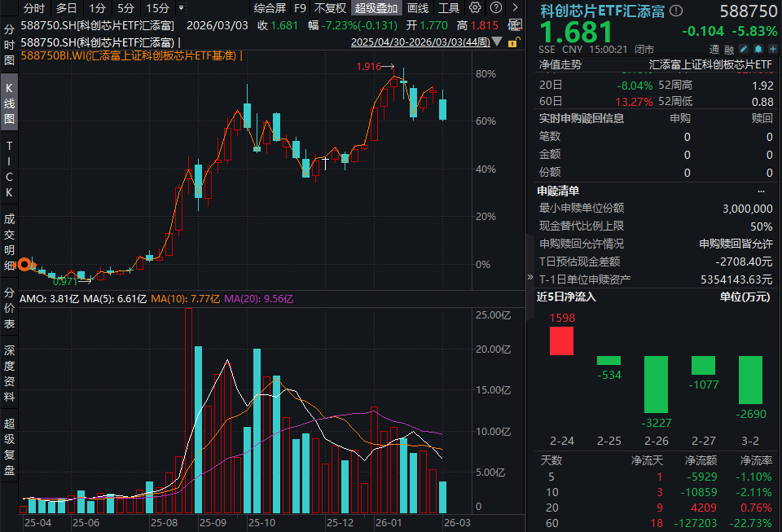Open the period dropdown arrow after 15分
The image size is (782, 532).
178,8
